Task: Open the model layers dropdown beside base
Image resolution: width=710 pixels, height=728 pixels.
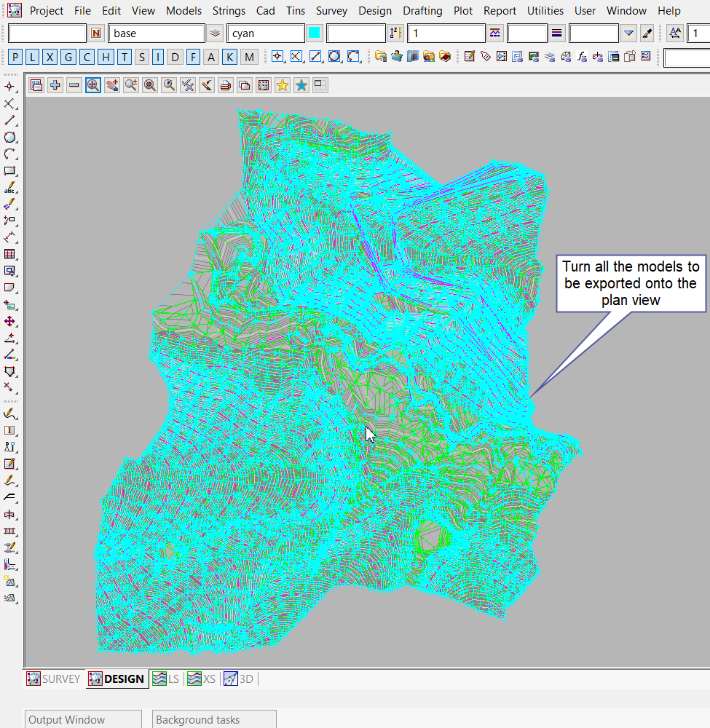Action: (x=215, y=33)
